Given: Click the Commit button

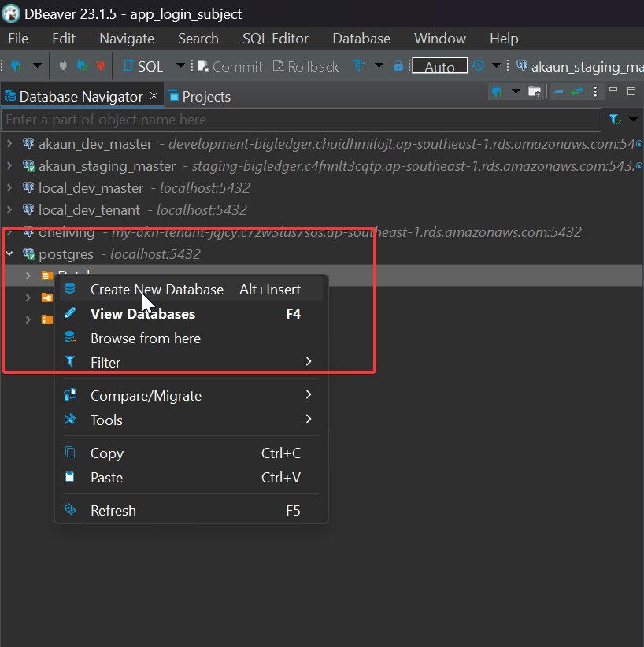Looking at the screenshot, I should point(230,66).
